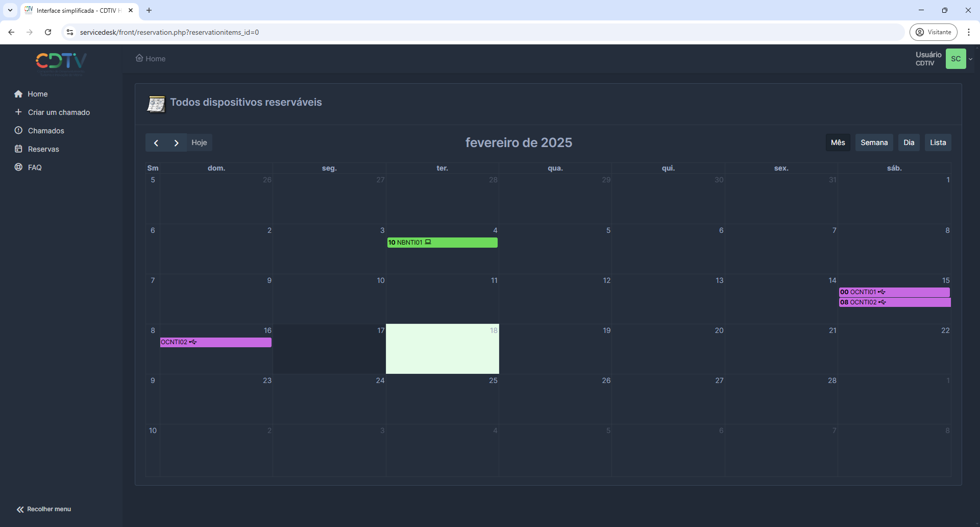
Task: Select the Mês view button
Action: 838,143
